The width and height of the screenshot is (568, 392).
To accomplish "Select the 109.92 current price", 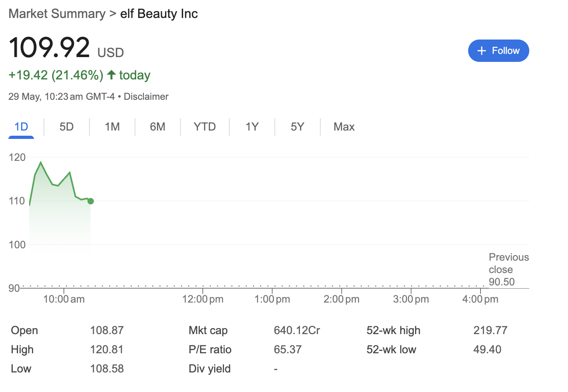I will [x=49, y=48].
